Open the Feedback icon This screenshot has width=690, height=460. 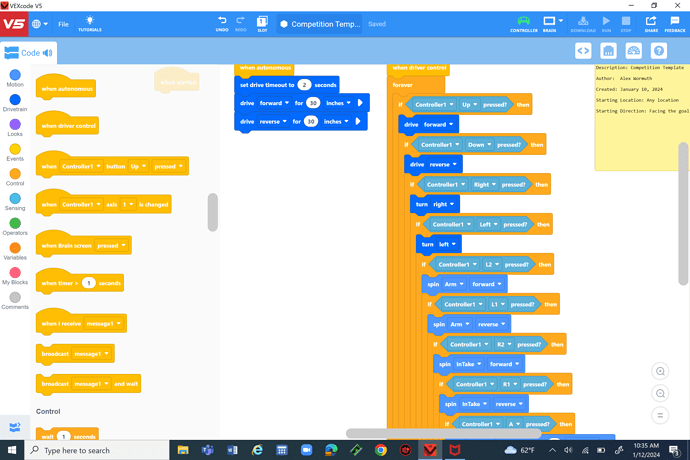pos(675,24)
